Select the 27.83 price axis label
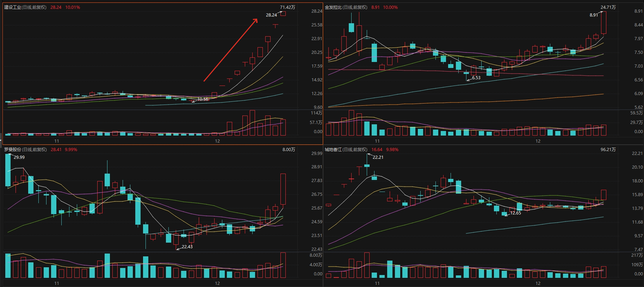Image resolution: width=644 pixels, height=287 pixels. (317, 180)
